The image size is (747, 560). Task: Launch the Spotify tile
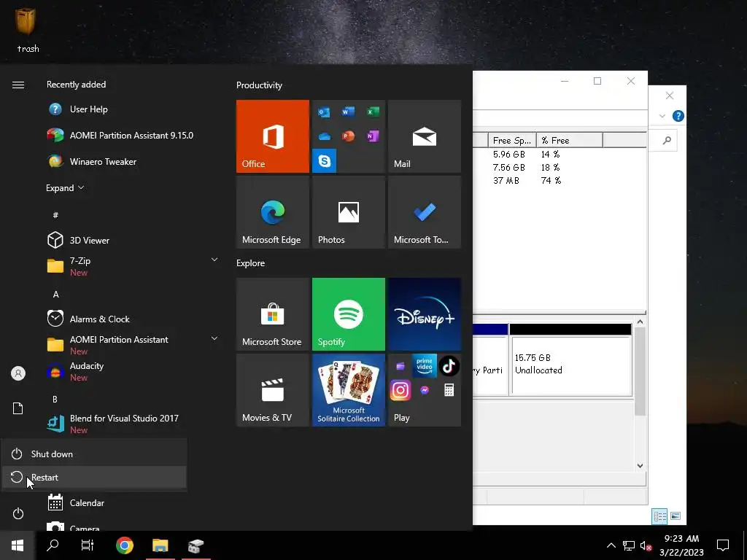coord(348,314)
